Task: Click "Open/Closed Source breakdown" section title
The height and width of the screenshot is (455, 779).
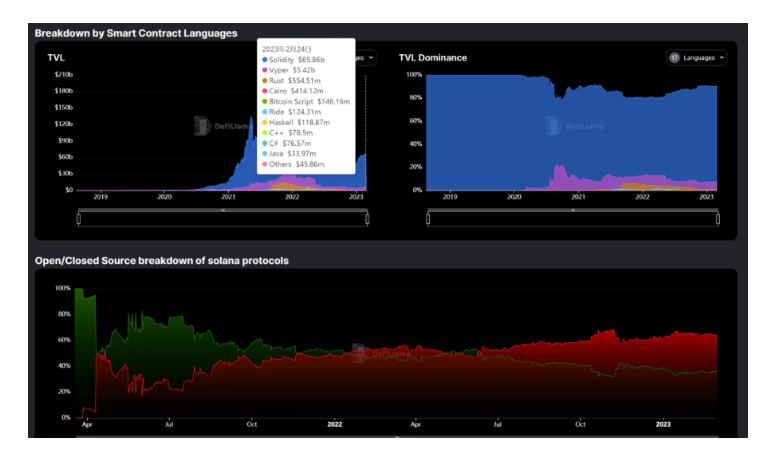Action: pyautogui.click(x=162, y=260)
